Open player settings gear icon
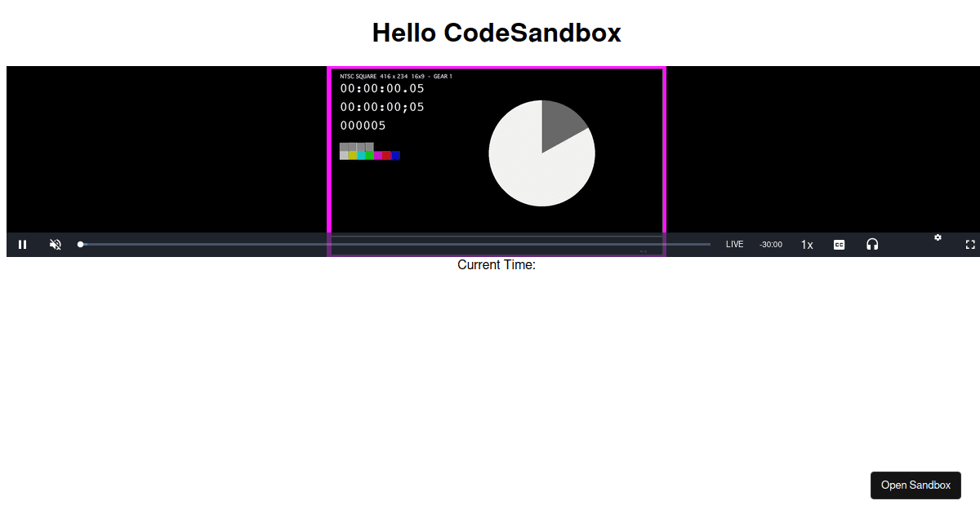This screenshot has height=514, width=980. coord(938,237)
